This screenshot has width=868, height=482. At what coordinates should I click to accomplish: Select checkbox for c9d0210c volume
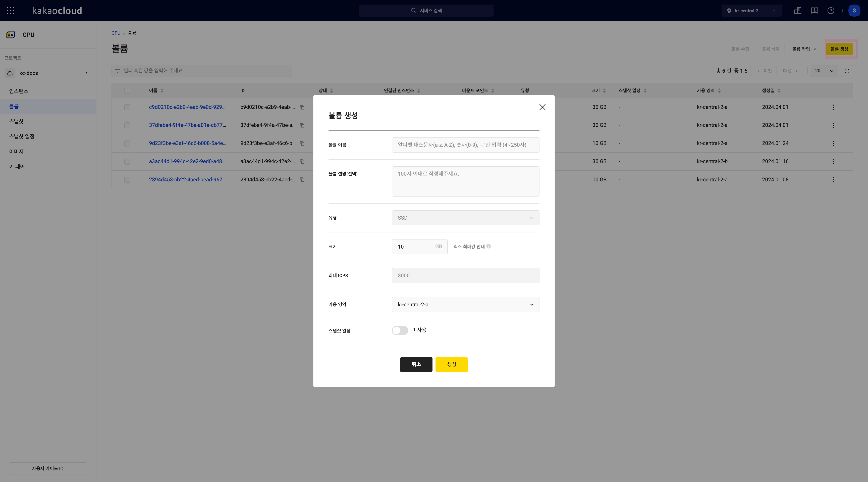pyautogui.click(x=127, y=107)
